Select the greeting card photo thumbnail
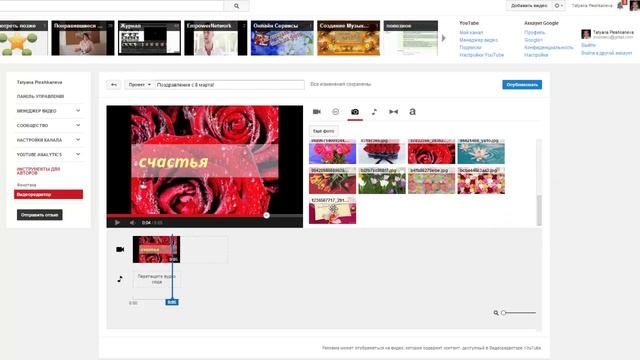The height and width of the screenshot is (360, 640). point(332,211)
